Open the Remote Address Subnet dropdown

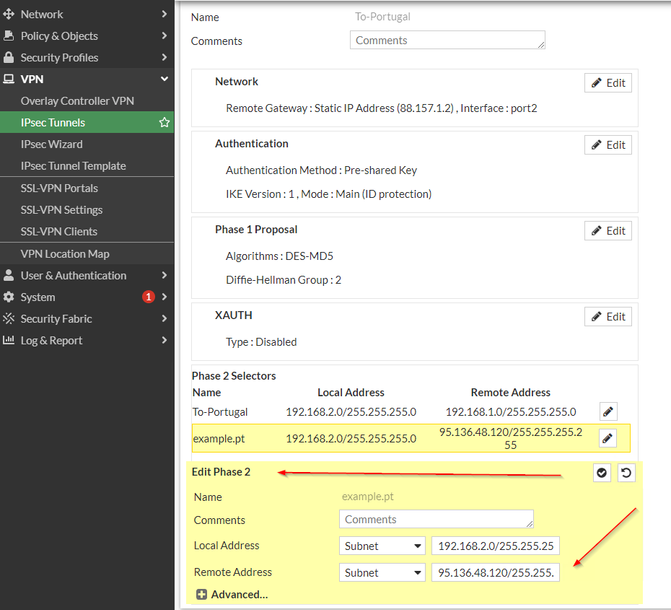pyautogui.click(x=382, y=572)
